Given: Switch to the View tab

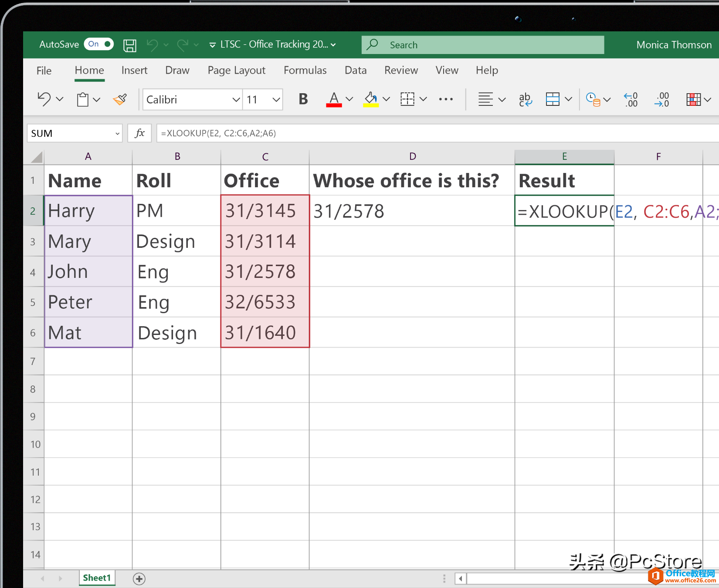Looking at the screenshot, I should (447, 71).
